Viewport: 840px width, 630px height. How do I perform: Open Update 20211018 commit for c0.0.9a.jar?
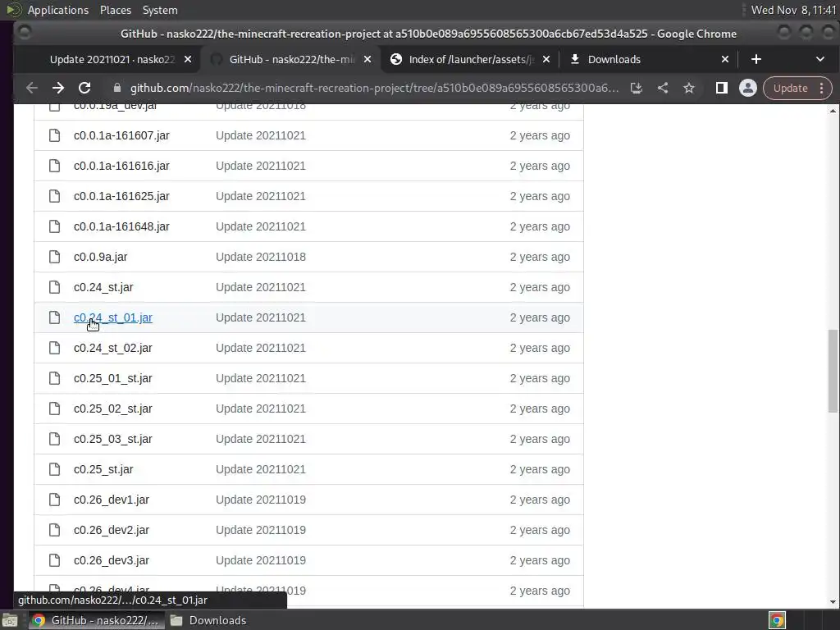(261, 257)
